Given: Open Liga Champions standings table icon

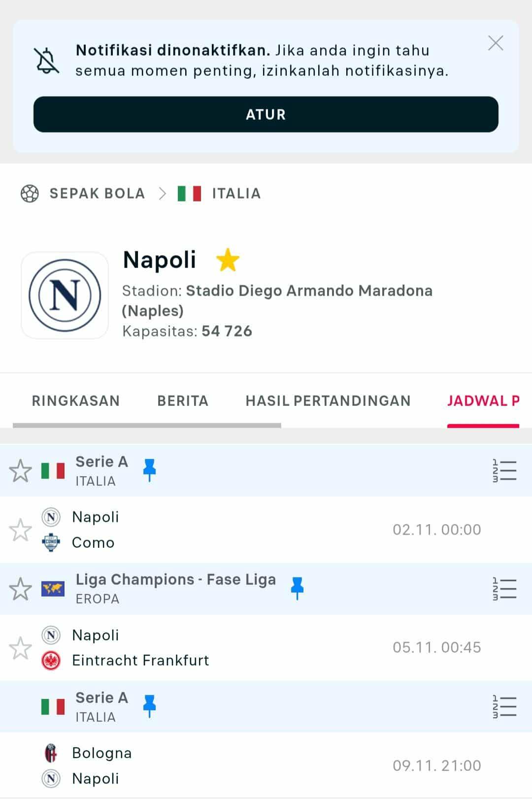Looking at the screenshot, I should click(x=504, y=589).
